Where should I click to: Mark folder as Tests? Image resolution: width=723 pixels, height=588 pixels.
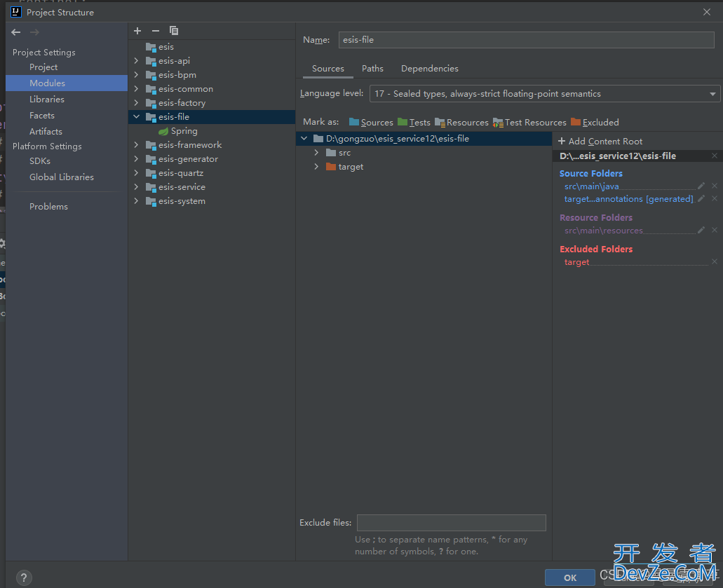pos(414,122)
